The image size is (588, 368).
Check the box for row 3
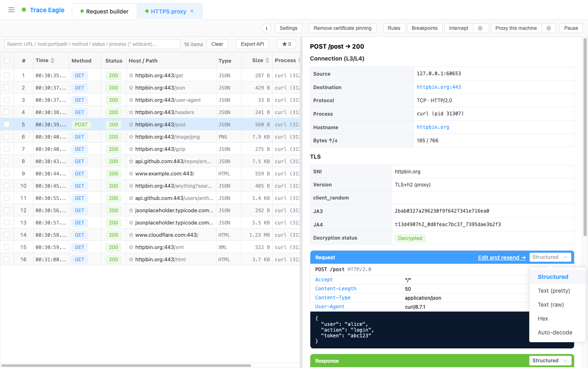(7, 100)
